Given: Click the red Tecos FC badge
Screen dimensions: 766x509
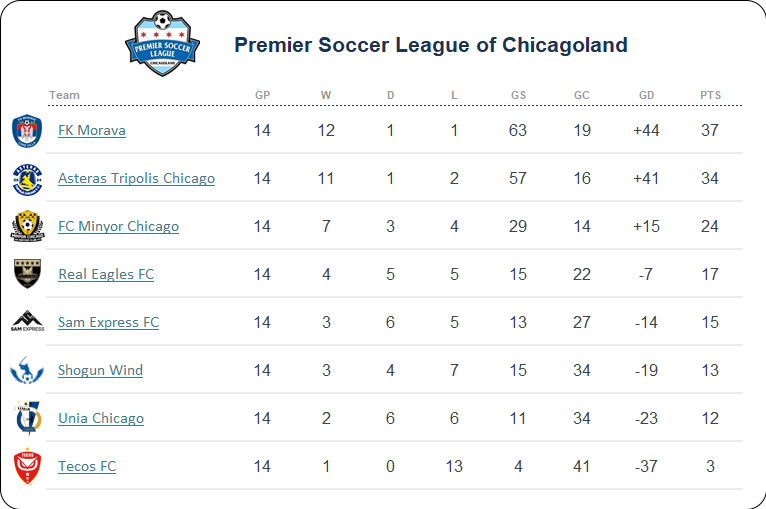Looking at the screenshot, I should pos(27,467).
